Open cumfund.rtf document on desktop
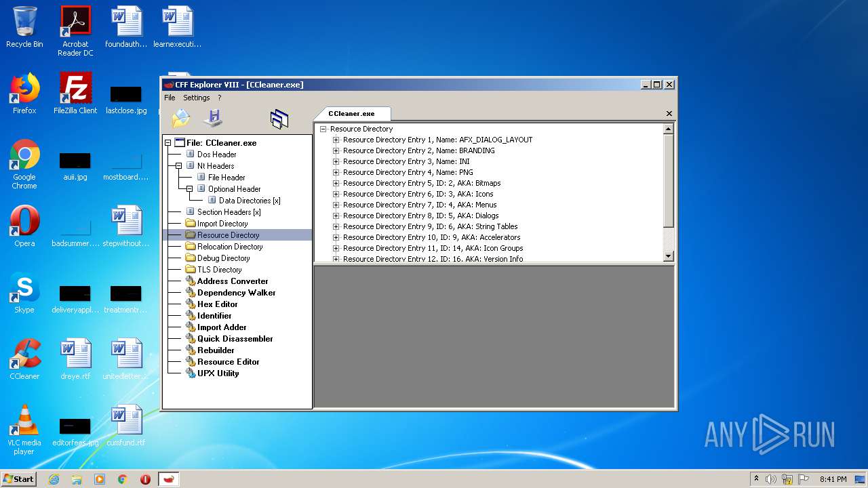 point(126,426)
